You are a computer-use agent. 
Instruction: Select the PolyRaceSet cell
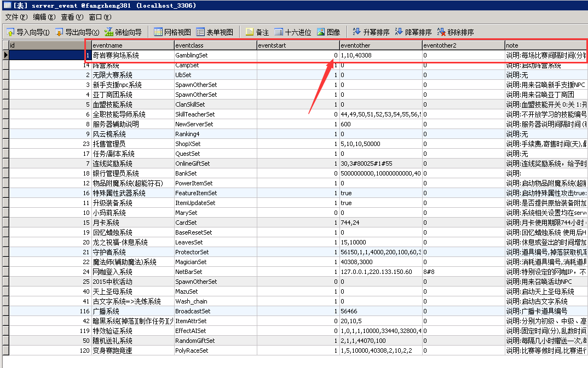pyautogui.click(x=216, y=351)
